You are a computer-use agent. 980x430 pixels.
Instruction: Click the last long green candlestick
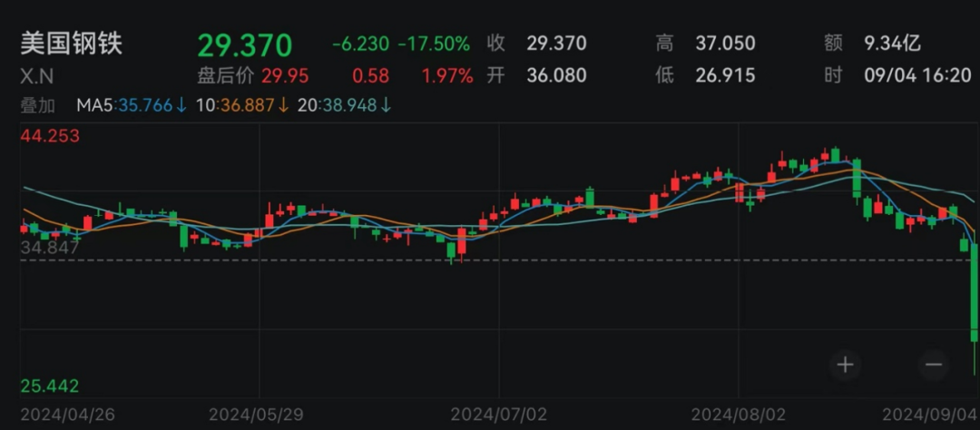pos(975,292)
